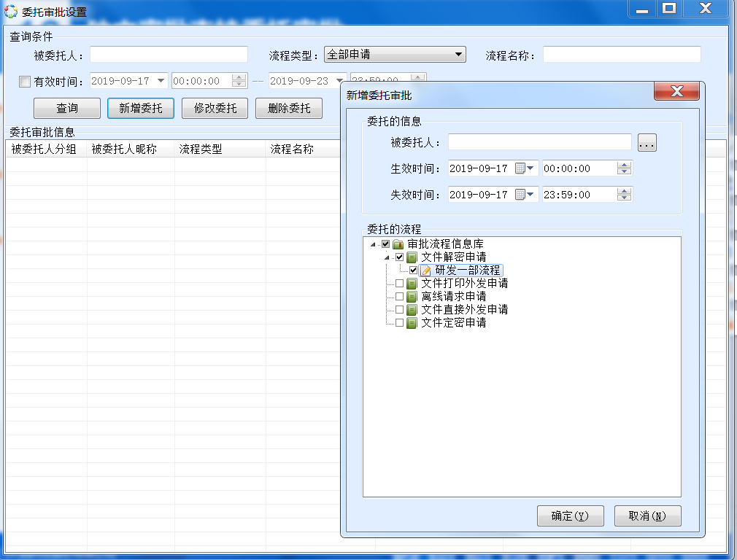Viewport: 737px width, 560px height.
Task: Uncheck the 文件解密申请 checkbox
Action: 400,257
